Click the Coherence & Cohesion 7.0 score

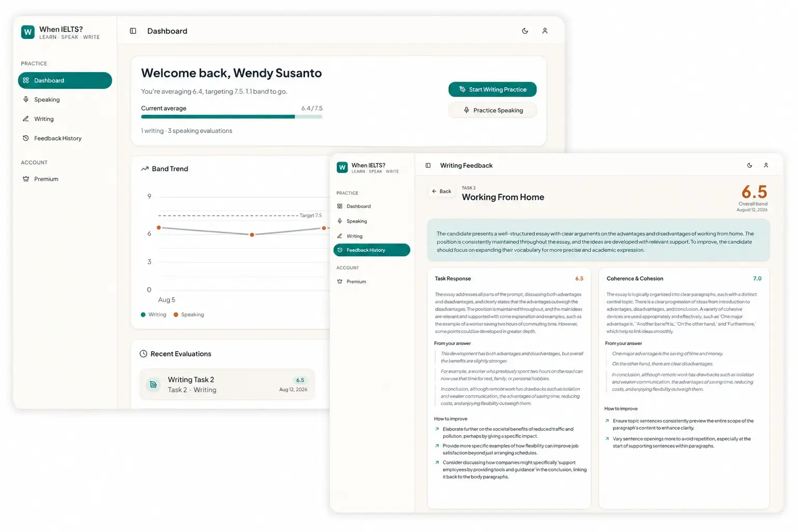pos(757,279)
